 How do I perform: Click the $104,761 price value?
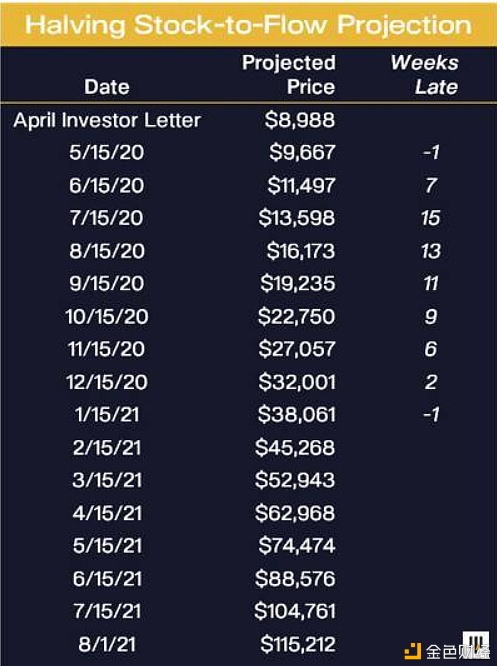pyautogui.click(x=295, y=611)
